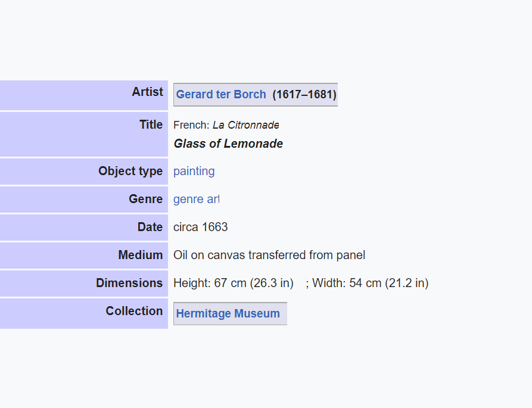532x408 pixels.
Task: Click the Oil on canvas medium text
Action: pos(269,255)
